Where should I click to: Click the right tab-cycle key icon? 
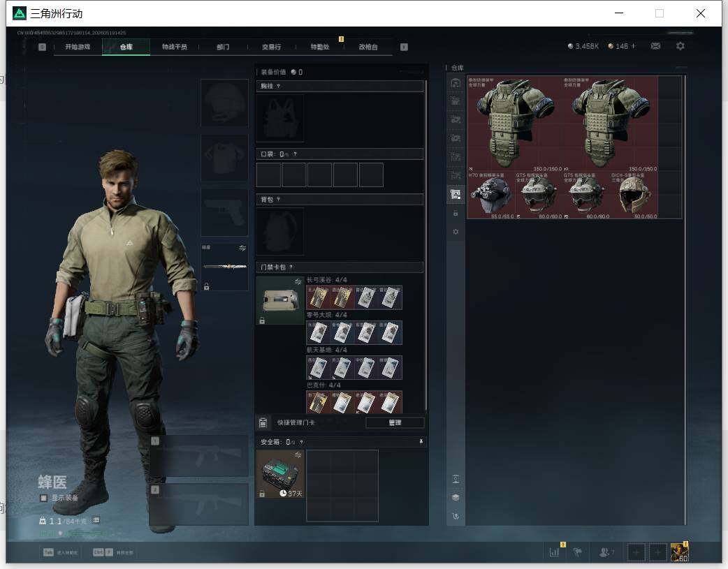(404, 47)
